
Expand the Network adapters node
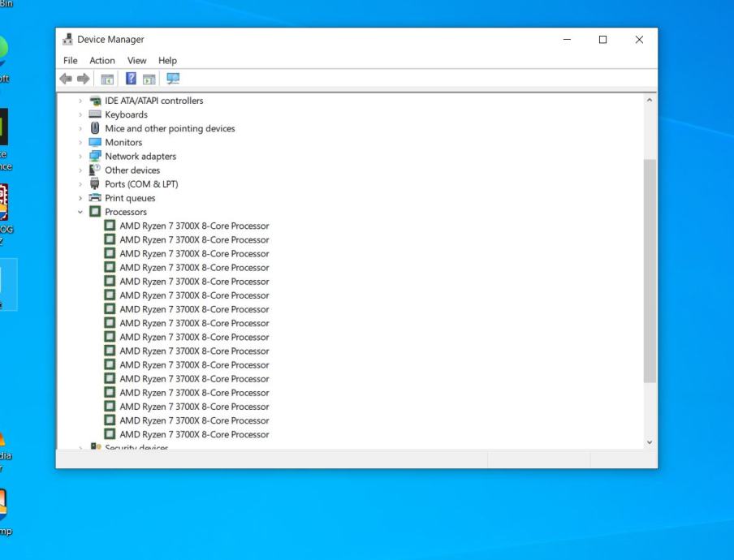(80, 157)
